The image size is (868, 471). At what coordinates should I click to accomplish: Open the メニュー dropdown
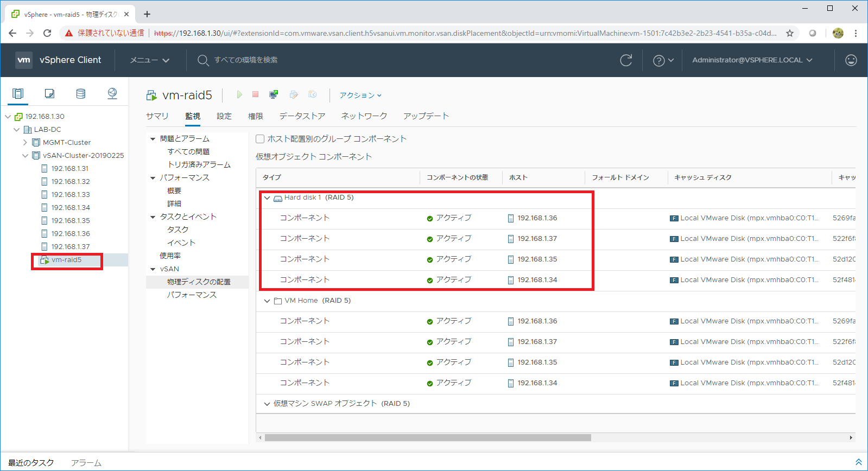150,60
